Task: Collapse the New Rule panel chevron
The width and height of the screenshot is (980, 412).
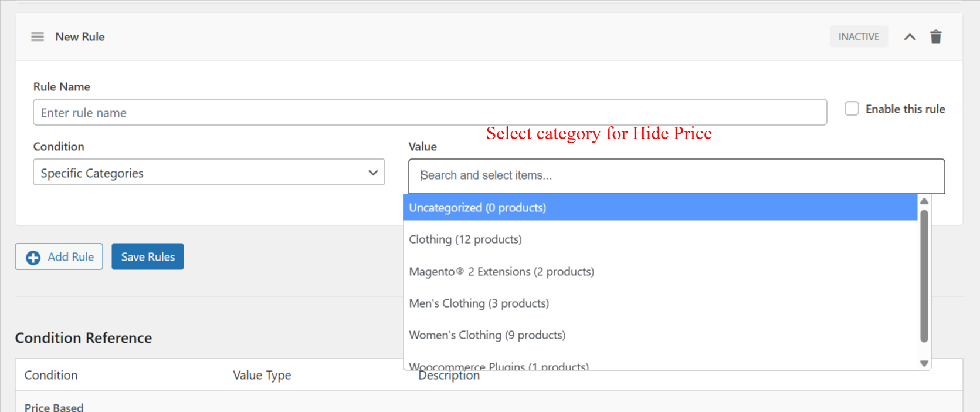Action: (910, 37)
